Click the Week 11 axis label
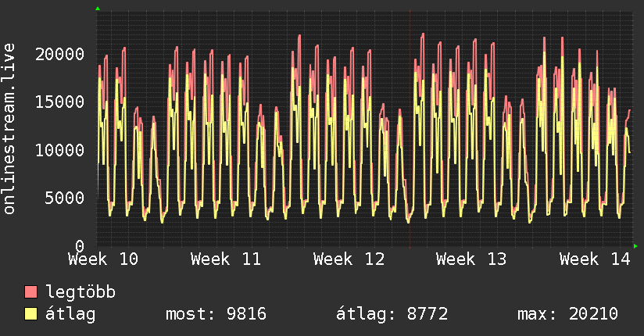644x336 pixels. (x=226, y=259)
